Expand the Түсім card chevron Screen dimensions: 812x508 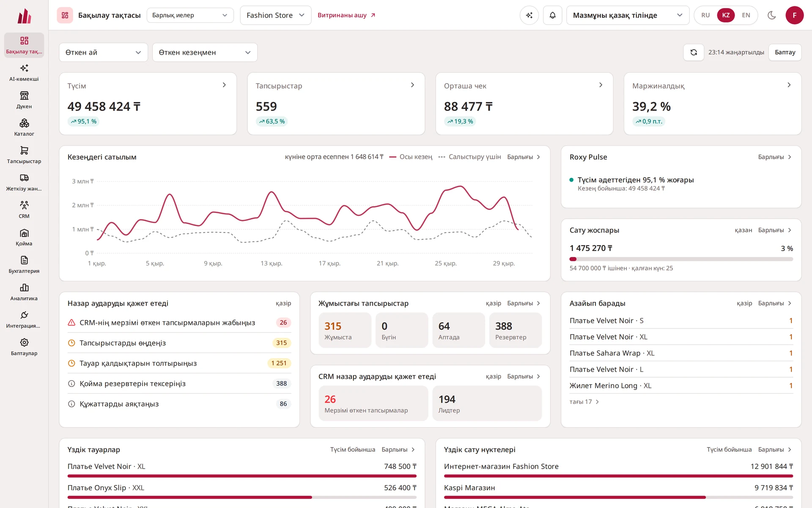tap(224, 85)
